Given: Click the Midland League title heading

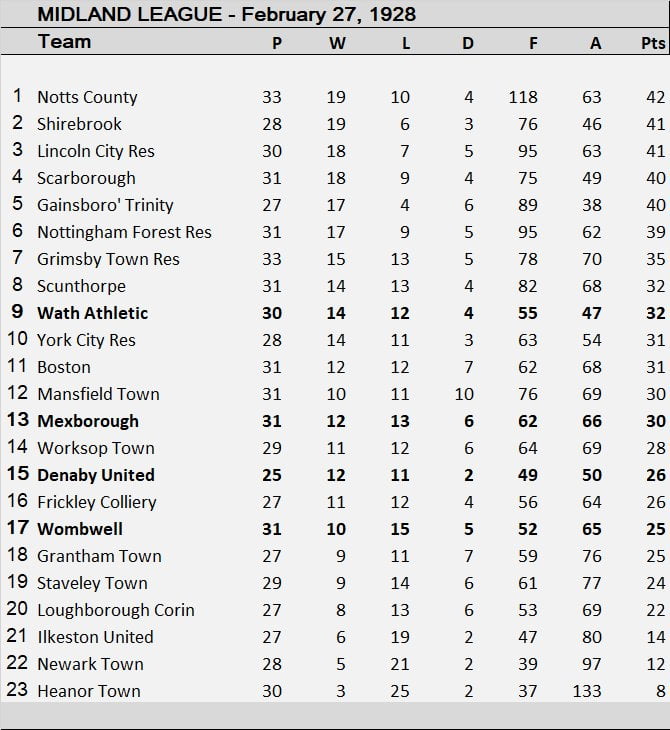Looking at the screenshot, I should 226,15.
